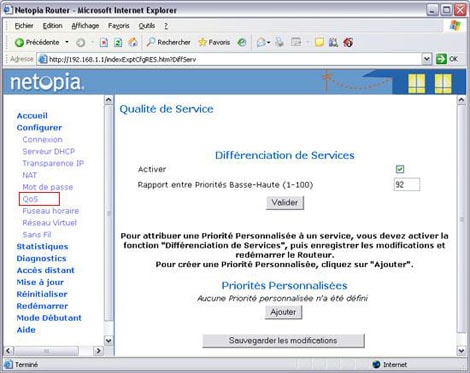The image size is (470, 373).
Task: Click the red toolbar icon at far right
Action: pyautogui.click(x=348, y=42)
